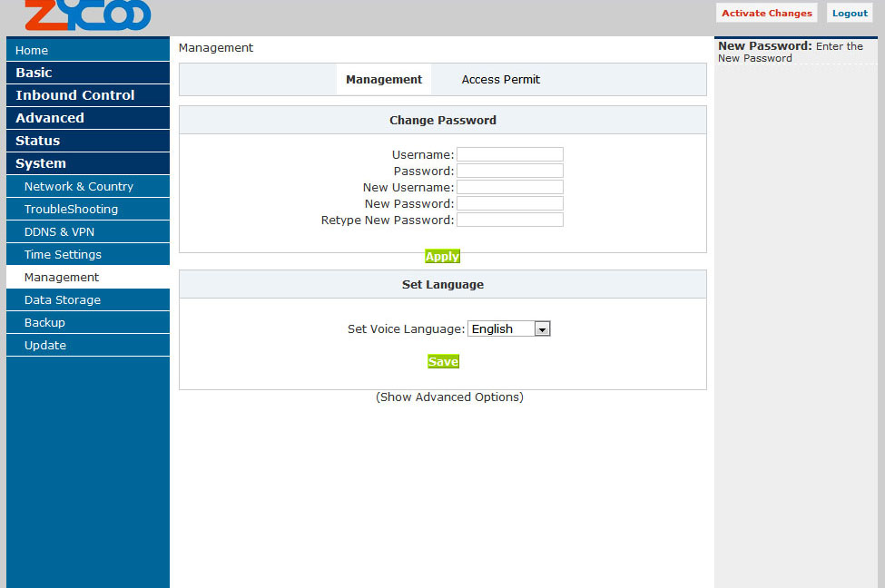
Task: Select DDNS & VPN in sidebar
Action: tap(59, 231)
